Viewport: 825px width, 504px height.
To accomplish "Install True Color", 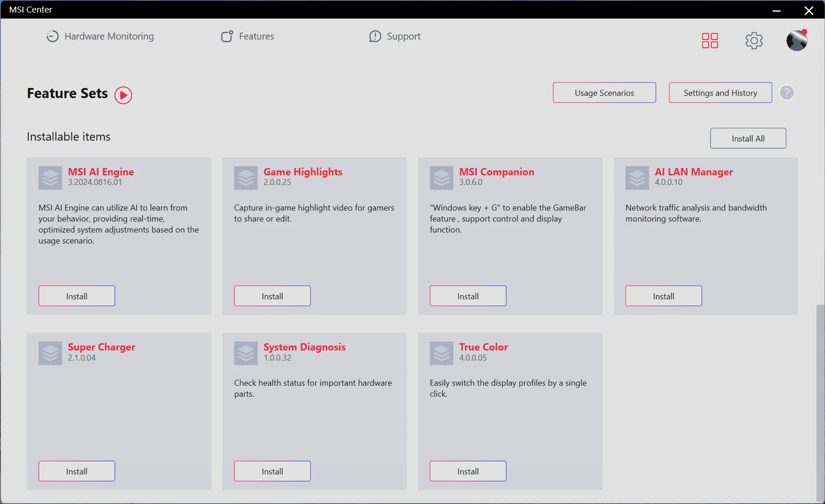I will coord(468,471).
